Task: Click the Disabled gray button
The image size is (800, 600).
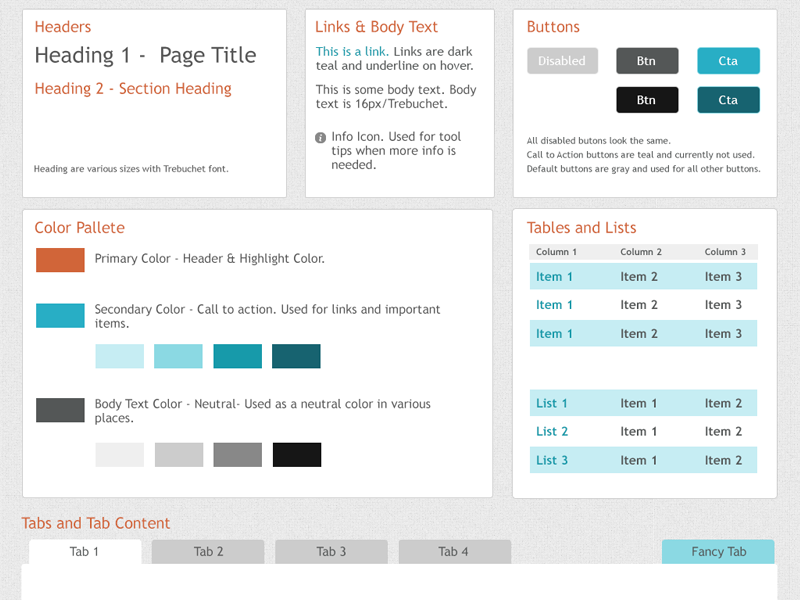Action: tap(562, 60)
